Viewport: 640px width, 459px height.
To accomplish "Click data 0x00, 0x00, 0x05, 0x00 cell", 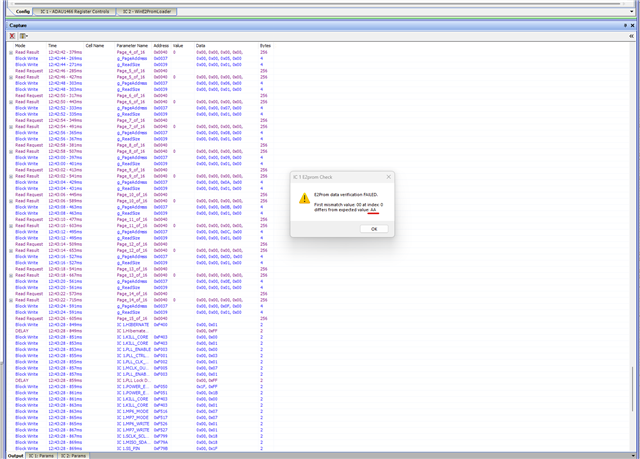I will point(219,58).
